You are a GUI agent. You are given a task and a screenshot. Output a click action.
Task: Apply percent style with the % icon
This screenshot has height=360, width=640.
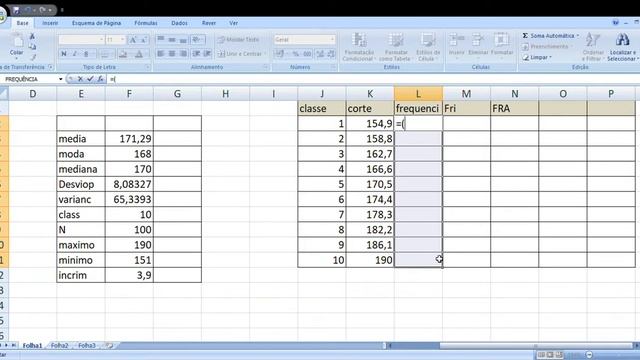pyautogui.click(x=296, y=54)
